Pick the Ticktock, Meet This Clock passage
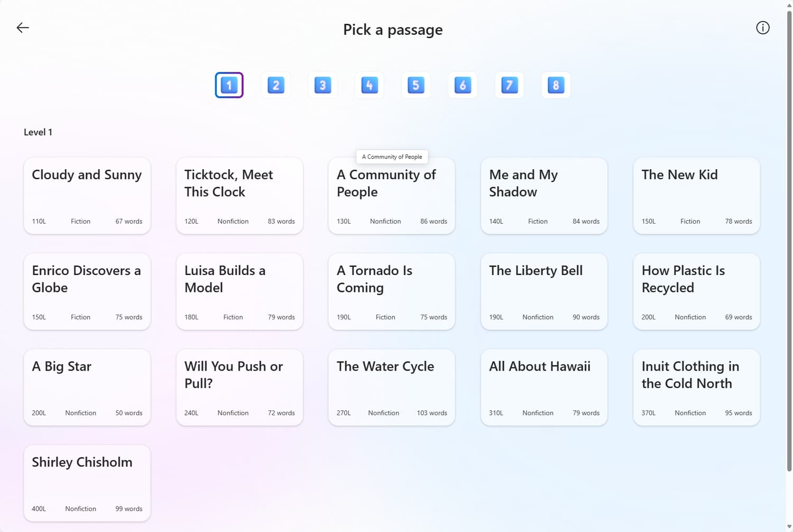Screen dimensions: 793x532 [239, 196]
